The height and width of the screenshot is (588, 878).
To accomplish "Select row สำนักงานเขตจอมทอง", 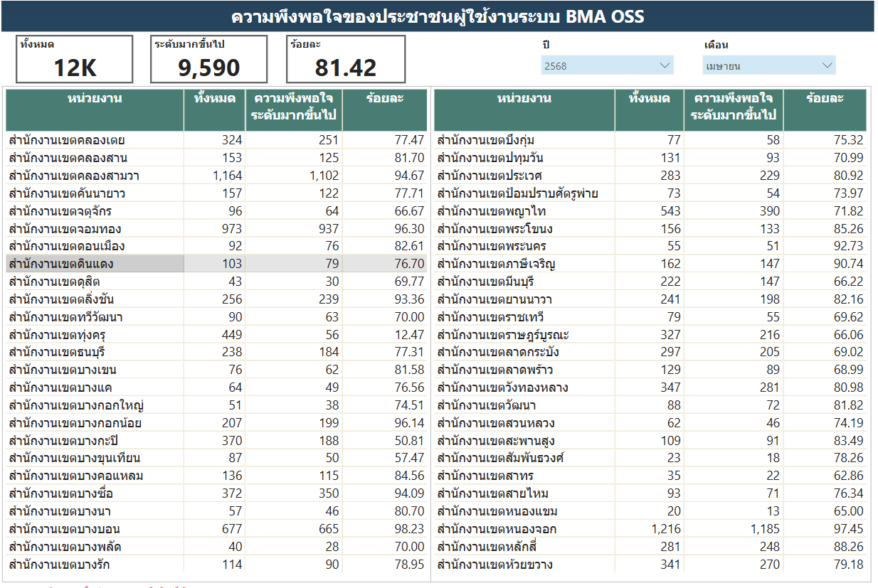I will pyautogui.click(x=217, y=229).
